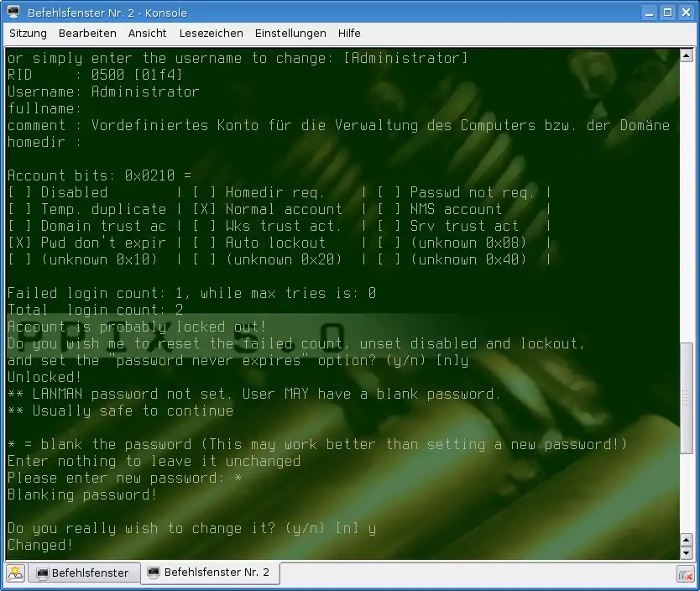
Task: Click the 'Username: Administrator' line
Action: pos(103,92)
